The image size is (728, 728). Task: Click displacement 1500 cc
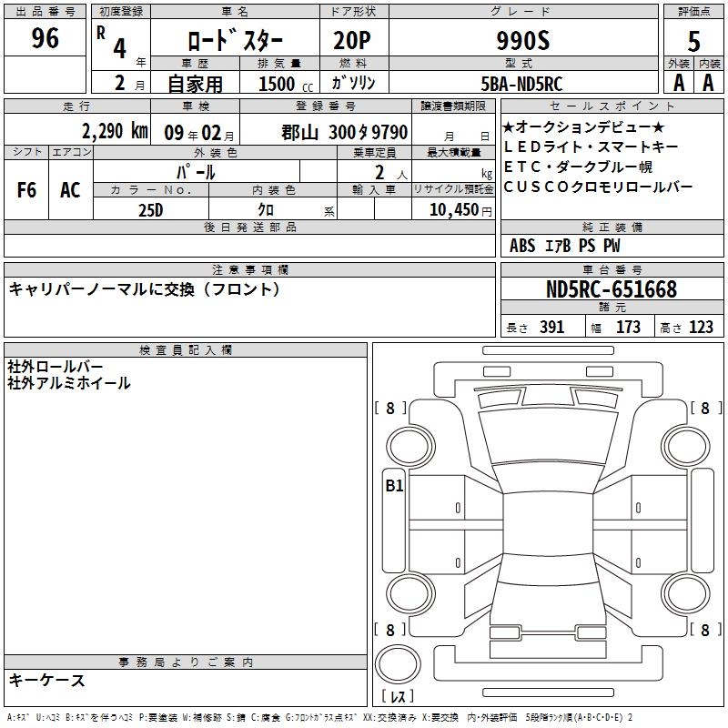coord(286,84)
